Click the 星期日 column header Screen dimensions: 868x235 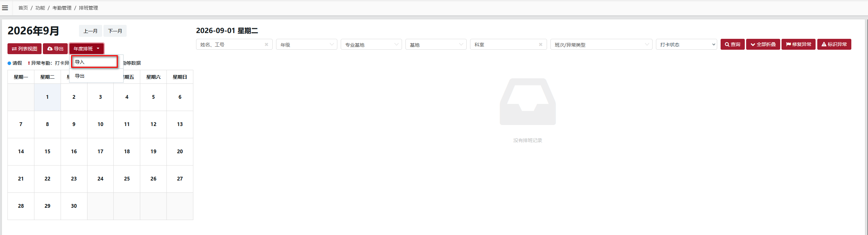coord(180,77)
